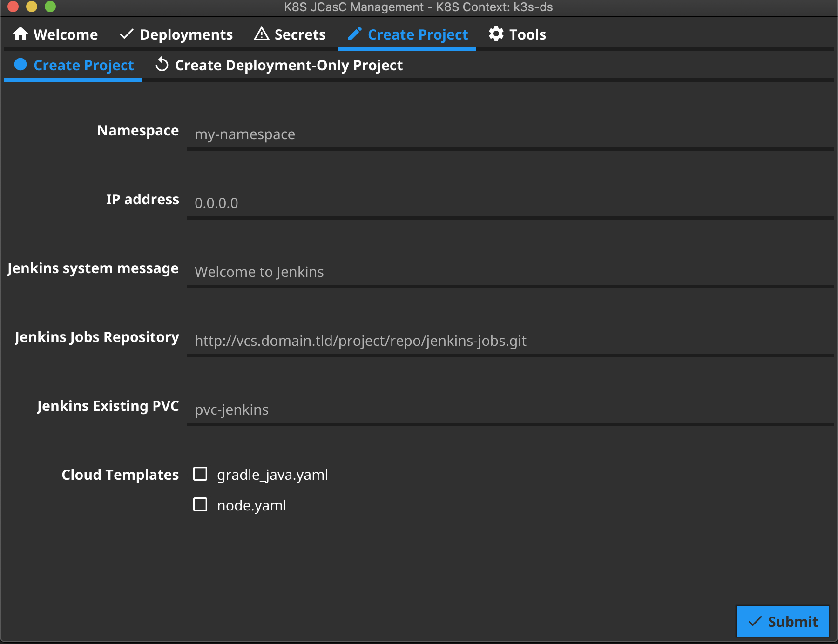The width and height of the screenshot is (838, 644).
Task: Click the K8S JCasC Management window title
Action: pyautogui.click(x=418, y=7)
